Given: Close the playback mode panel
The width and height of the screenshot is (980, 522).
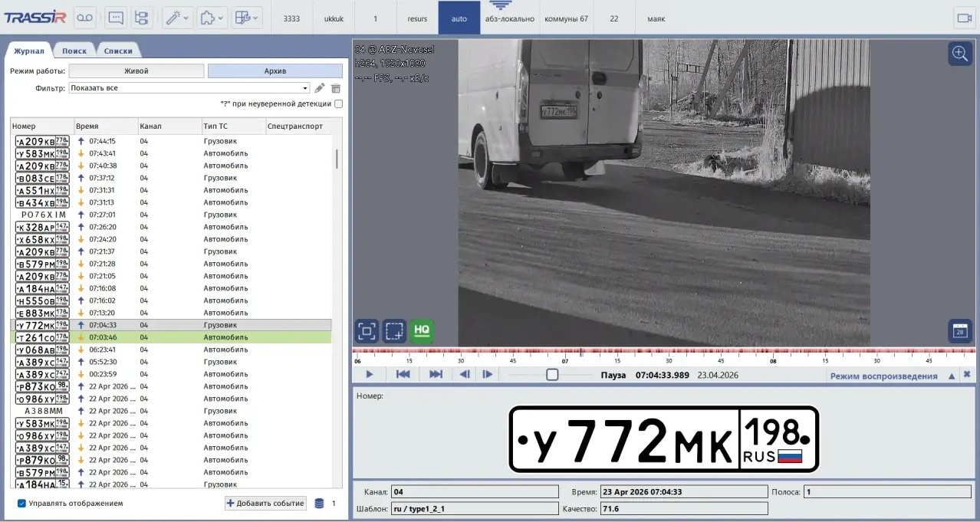Looking at the screenshot, I should (967, 375).
